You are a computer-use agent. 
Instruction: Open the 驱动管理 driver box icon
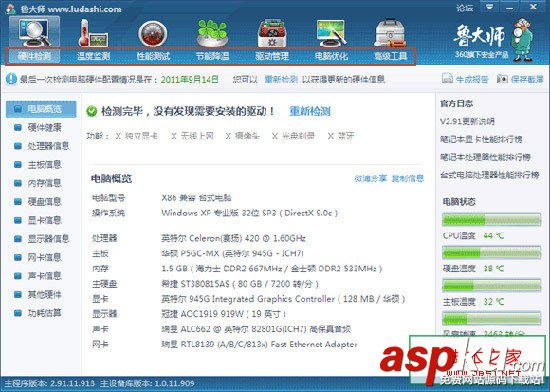(x=272, y=33)
